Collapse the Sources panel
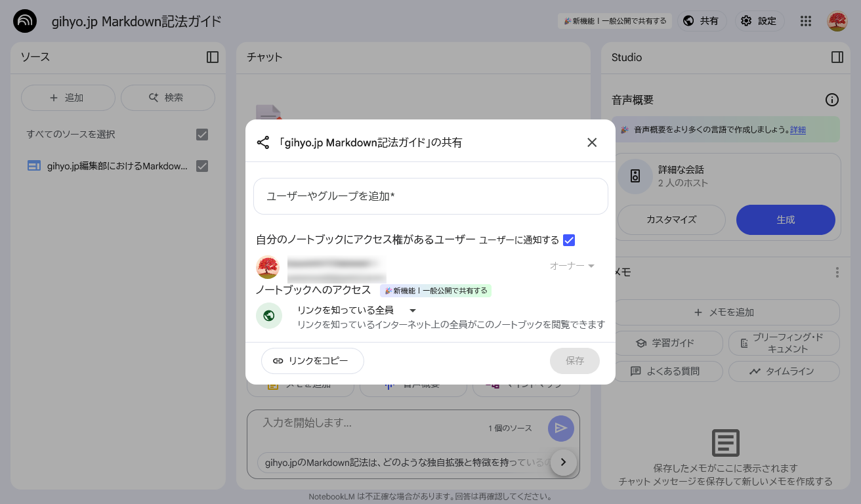This screenshot has height=504, width=861. tap(213, 57)
